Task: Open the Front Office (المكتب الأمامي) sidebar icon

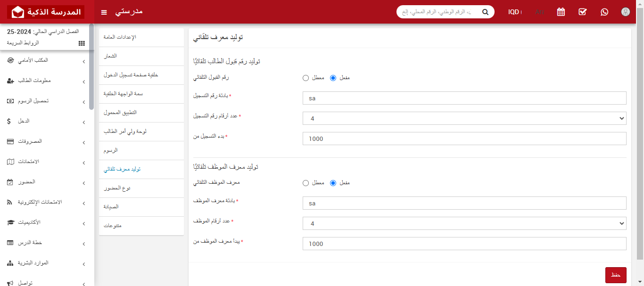Action: coord(10,61)
